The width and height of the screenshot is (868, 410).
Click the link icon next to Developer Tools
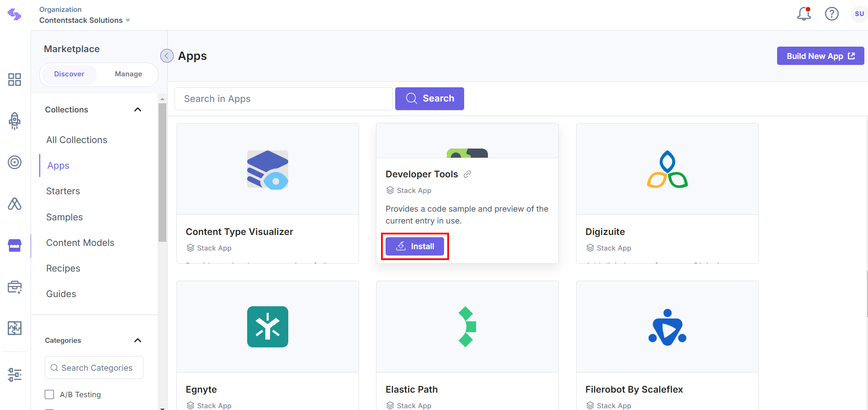coord(467,174)
